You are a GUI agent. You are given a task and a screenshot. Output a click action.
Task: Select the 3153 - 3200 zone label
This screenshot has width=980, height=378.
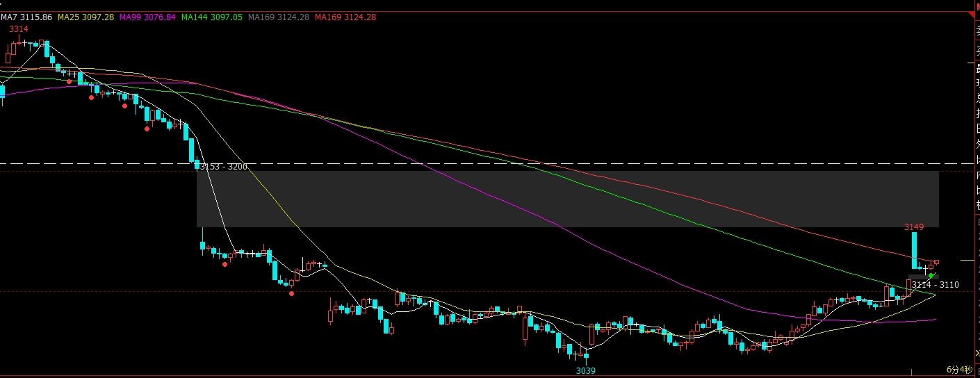(x=223, y=167)
